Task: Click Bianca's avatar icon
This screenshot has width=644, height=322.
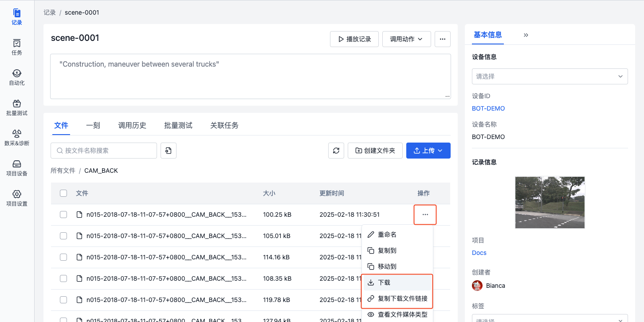Action: coord(477,286)
